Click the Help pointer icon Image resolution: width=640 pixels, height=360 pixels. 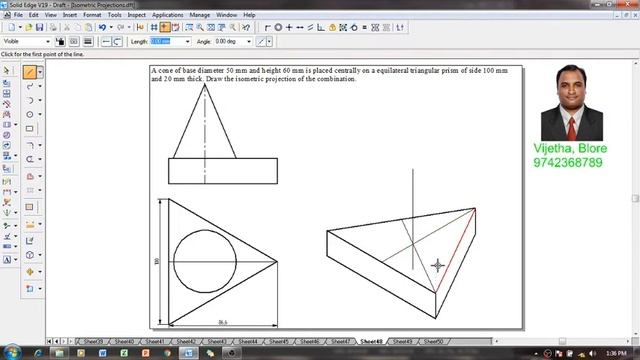coord(246,28)
